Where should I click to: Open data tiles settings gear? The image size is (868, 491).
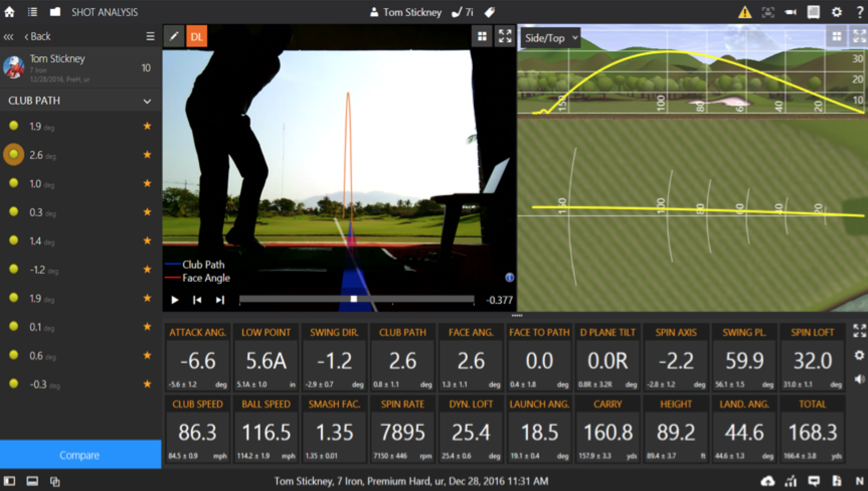coord(859,355)
